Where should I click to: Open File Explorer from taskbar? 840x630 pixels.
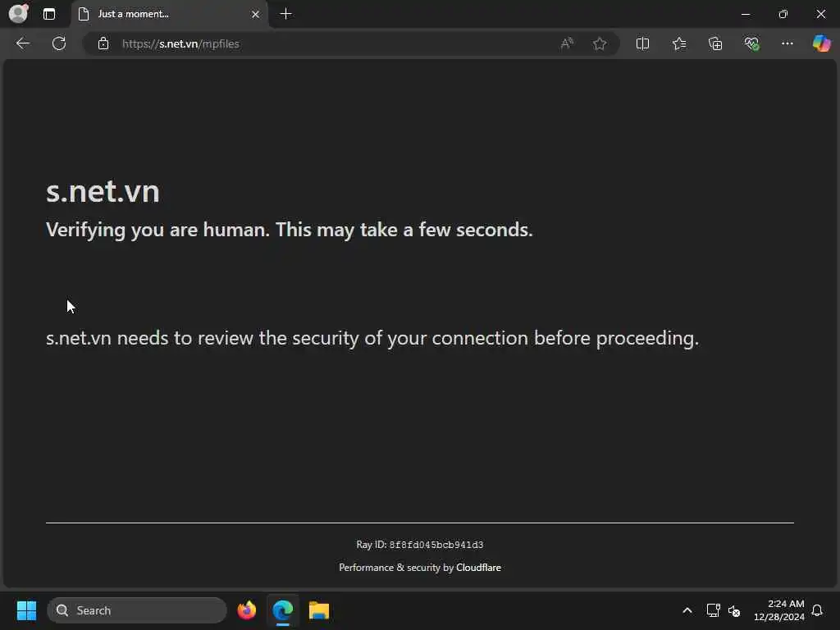click(319, 610)
